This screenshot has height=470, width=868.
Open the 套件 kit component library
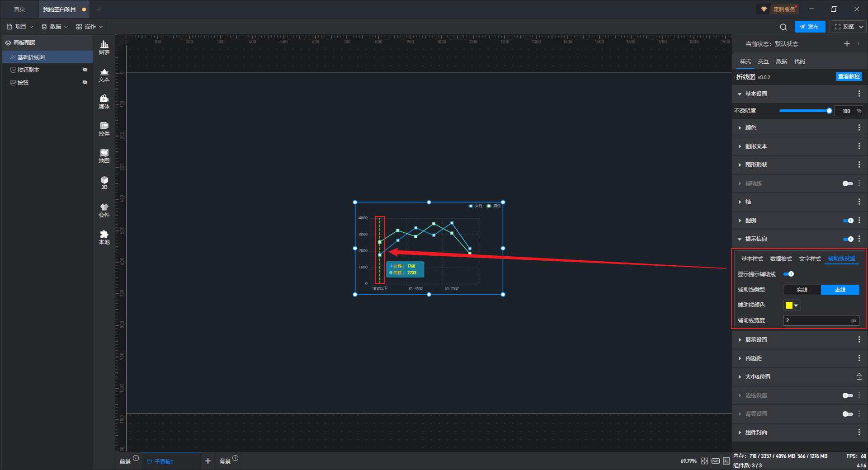(104, 210)
